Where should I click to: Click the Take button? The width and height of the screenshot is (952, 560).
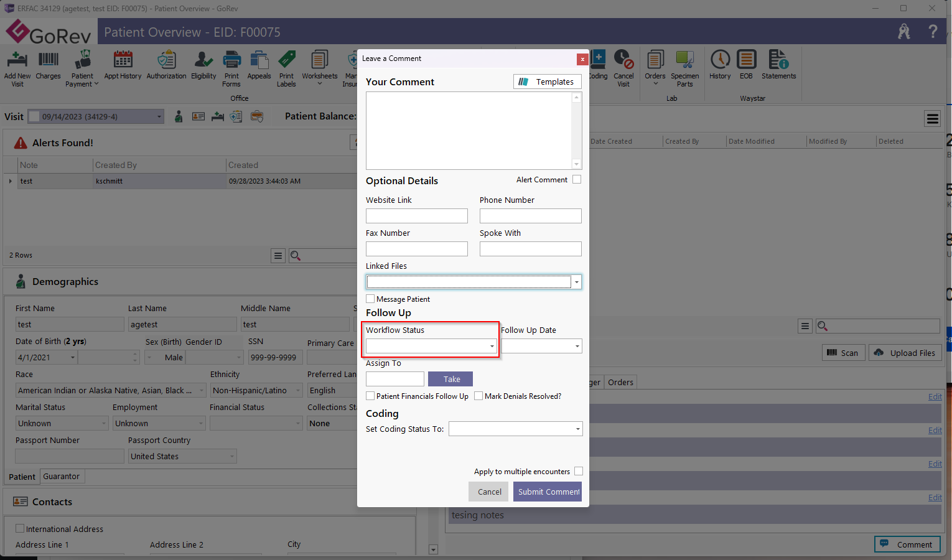pyautogui.click(x=450, y=379)
